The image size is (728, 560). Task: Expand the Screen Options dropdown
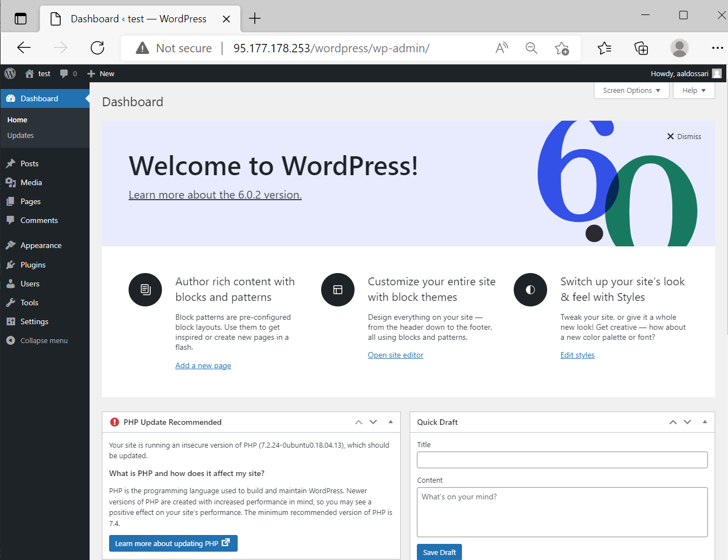(x=631, y=90)
